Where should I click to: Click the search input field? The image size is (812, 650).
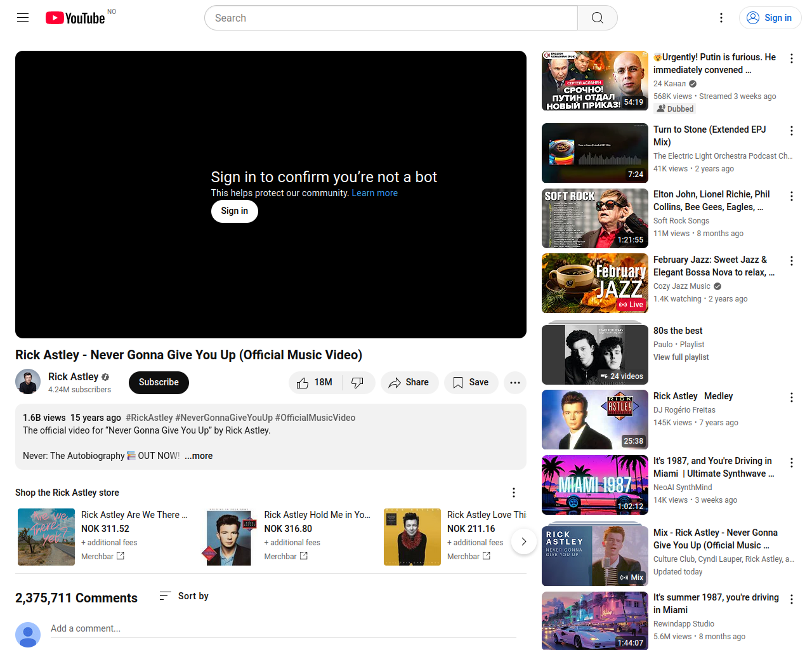click(391, 18)
